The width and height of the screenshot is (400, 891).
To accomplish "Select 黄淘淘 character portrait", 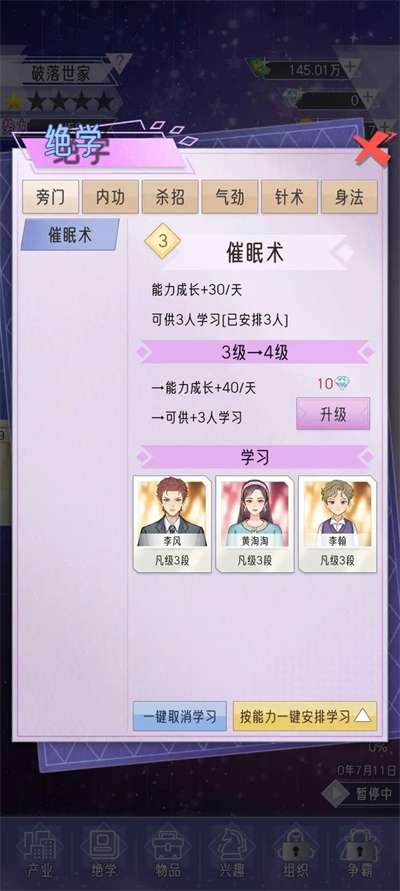I will point(255,524).
